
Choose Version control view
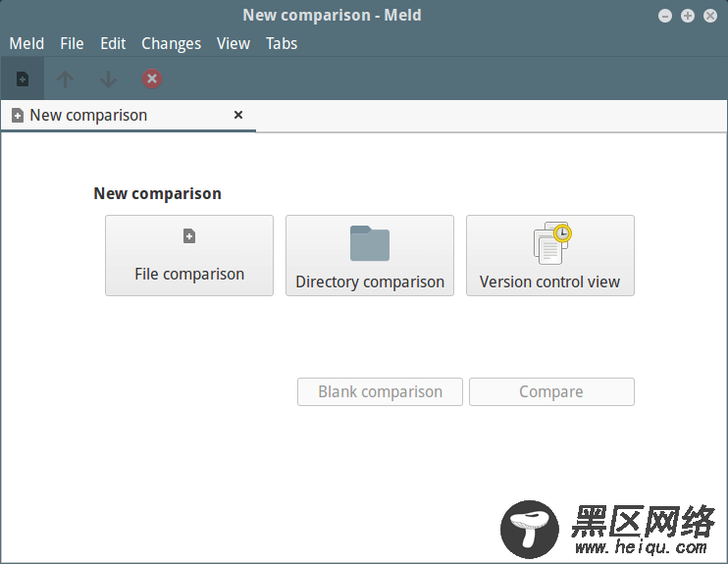click(x=550, y=255)
